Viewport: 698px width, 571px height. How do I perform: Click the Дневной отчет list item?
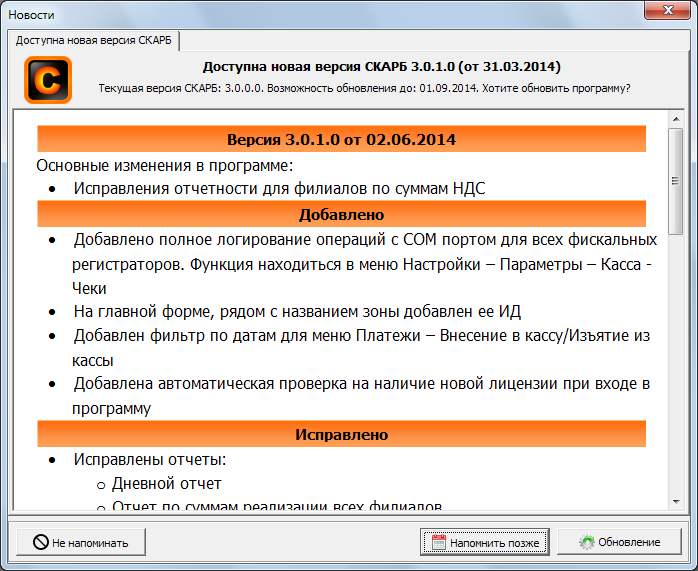pyautogui.click(x=167, y=484)
